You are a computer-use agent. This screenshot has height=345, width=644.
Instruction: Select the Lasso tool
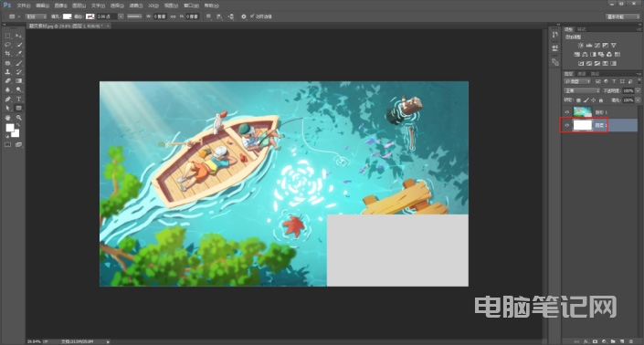(8, 45)
